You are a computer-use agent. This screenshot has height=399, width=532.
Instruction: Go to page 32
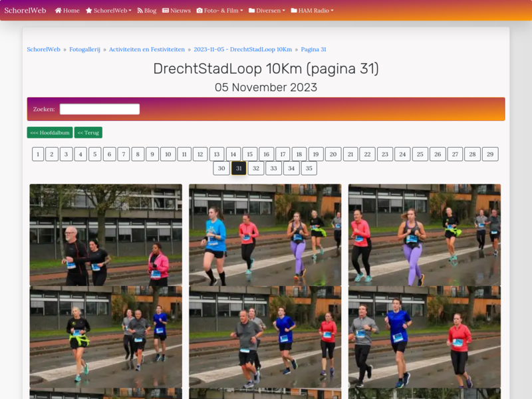[x=256, y=168]
